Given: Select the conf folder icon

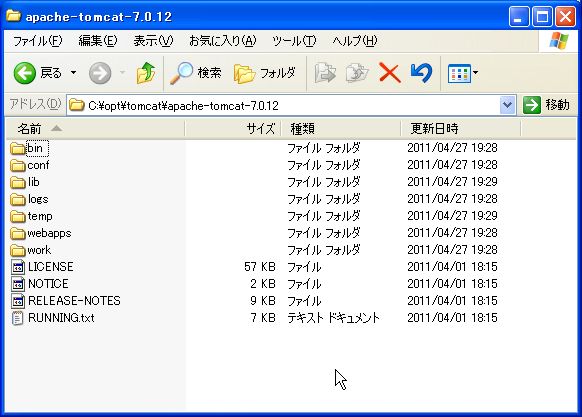Looking at the screenshot, I should (x=17, y=165).
